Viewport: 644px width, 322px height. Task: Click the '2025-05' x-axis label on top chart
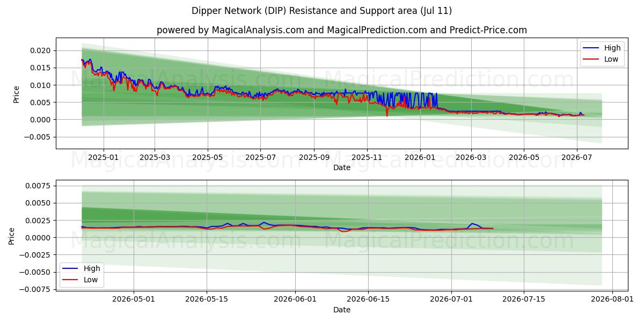pos(208,158)
